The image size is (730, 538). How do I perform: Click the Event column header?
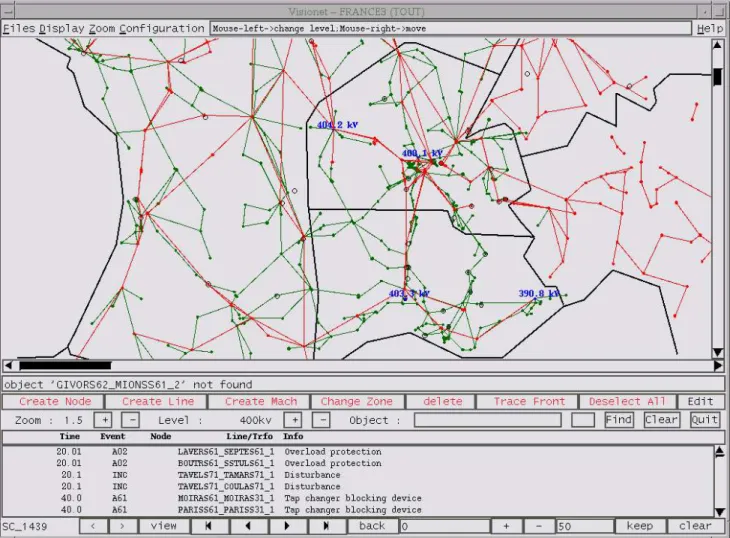113,437
